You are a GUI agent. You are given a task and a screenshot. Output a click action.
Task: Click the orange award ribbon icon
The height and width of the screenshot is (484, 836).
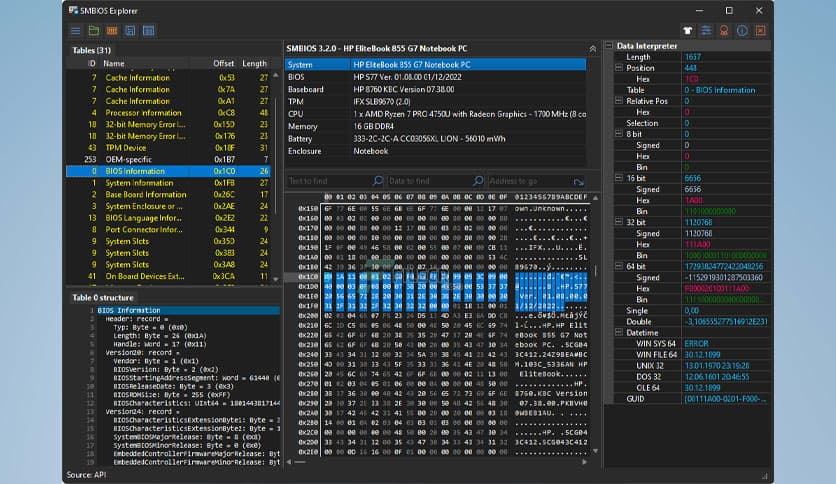click(724, 31)
